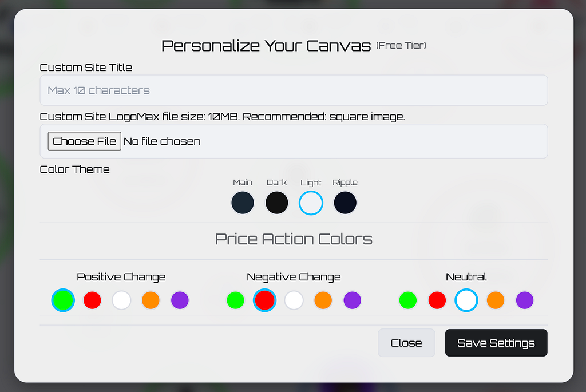Pick green for Neutral color
Screen dimensions: 586x392
point(408,300)
